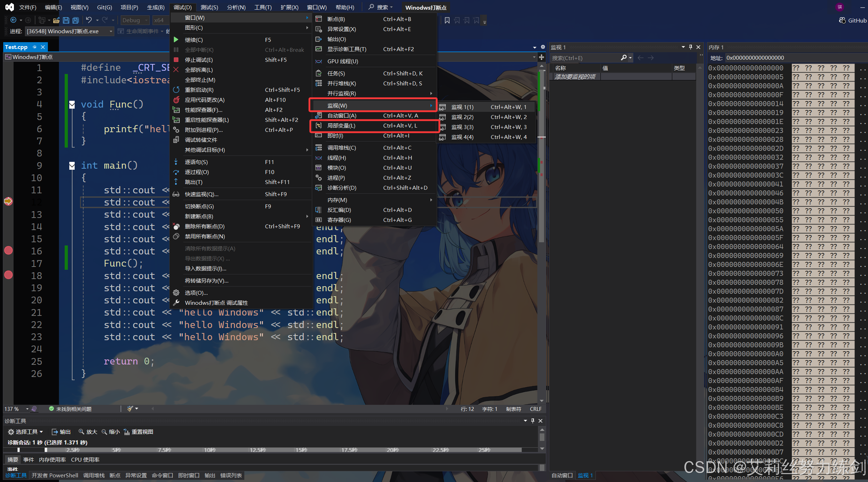Click the Undo toolbar icon
The image size is (868, 482).
(89, 20)
